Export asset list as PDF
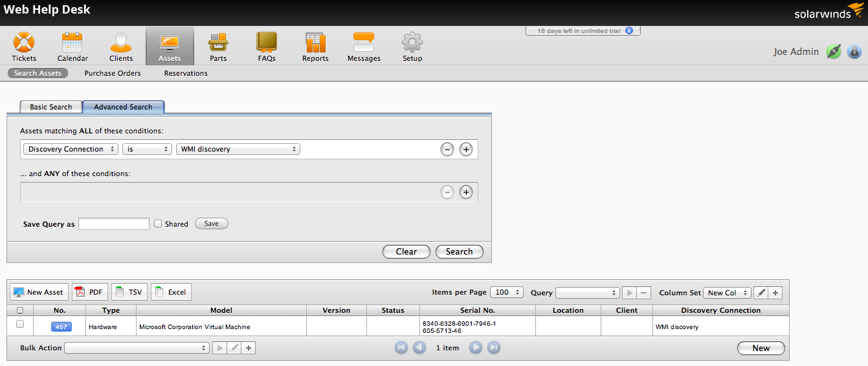The width and height of the screenshot is (868, 366). click(90, 292)
